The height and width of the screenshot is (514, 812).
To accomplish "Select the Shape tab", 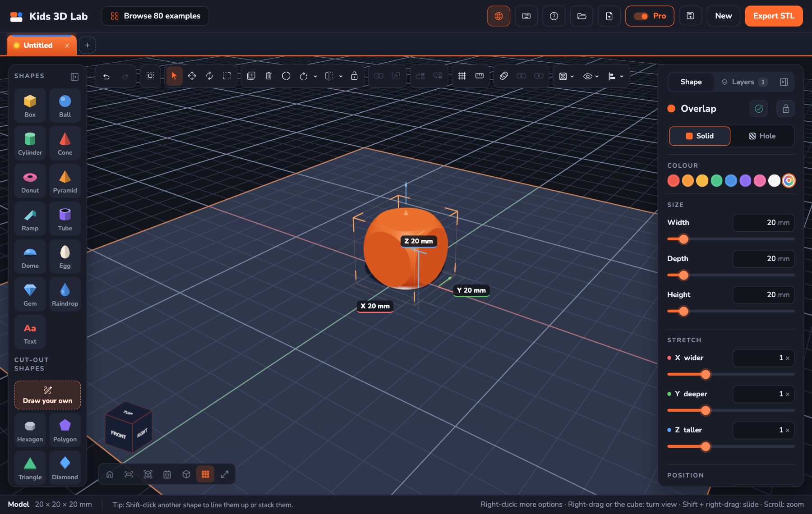I will tap(691, 82).
